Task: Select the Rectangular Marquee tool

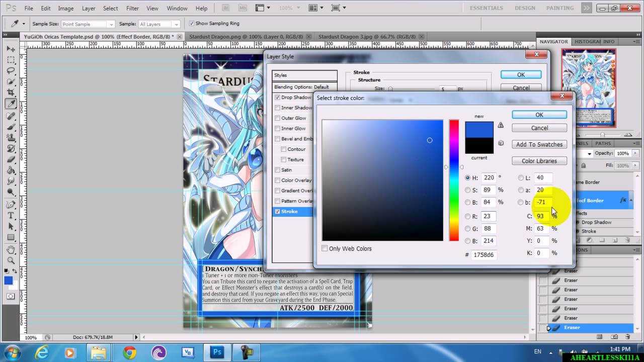Action: click(11, 60)
